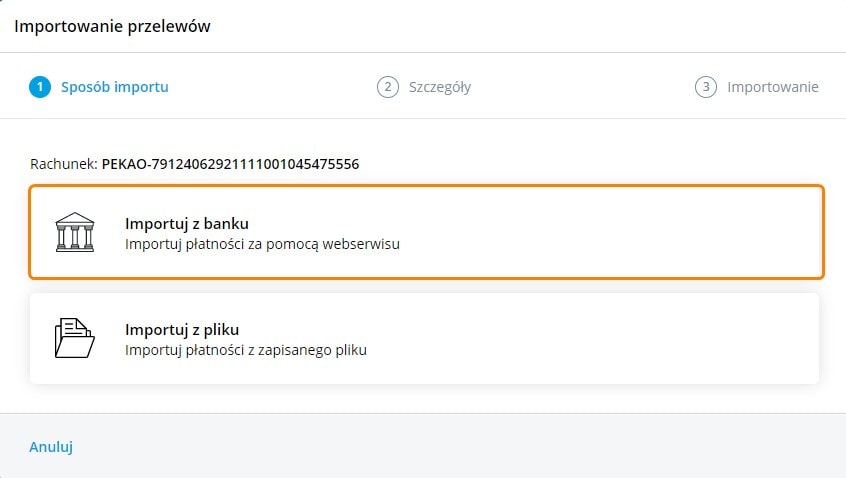Click blank right side of file import card
This screenshot has height=478, width=846.
[650, 339]
